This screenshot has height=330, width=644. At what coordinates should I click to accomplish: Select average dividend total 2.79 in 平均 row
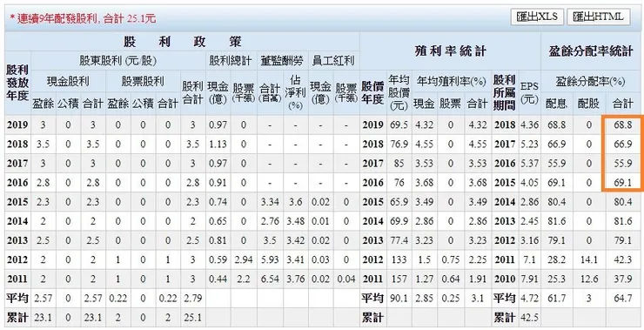pyautogui.click(x=192, y=298)
